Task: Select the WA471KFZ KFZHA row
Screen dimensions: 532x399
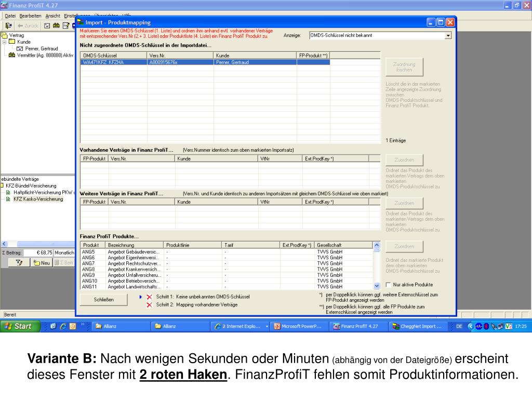Action: 205,62
